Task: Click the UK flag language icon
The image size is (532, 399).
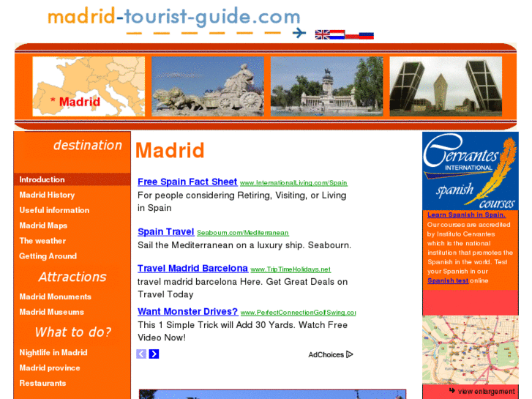Action: click(322, 34)
